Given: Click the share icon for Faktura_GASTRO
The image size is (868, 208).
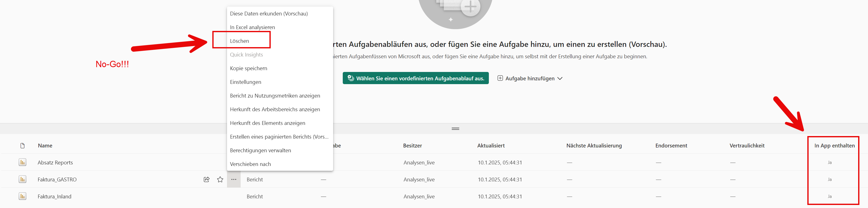Looking at the screenshot, I should 207,179.
